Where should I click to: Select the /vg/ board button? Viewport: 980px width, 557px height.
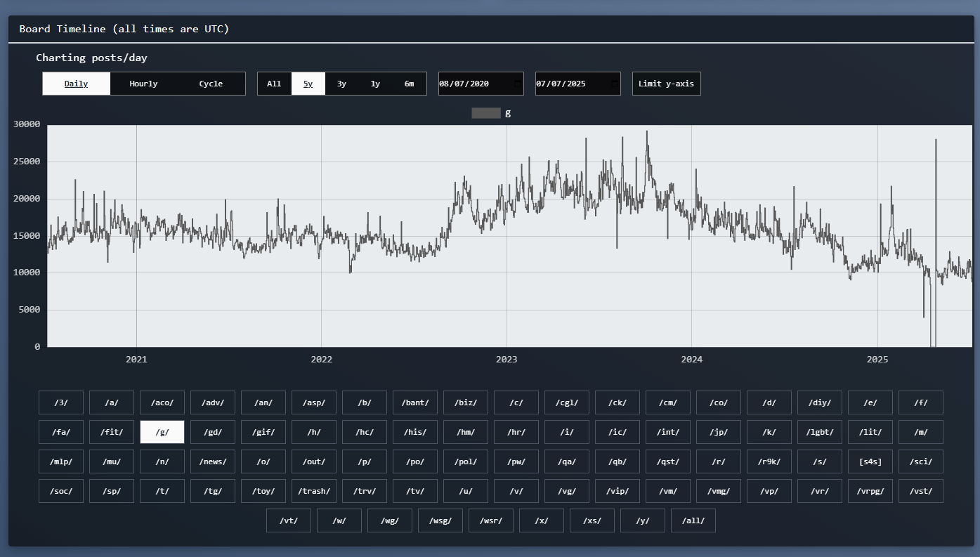567,491
